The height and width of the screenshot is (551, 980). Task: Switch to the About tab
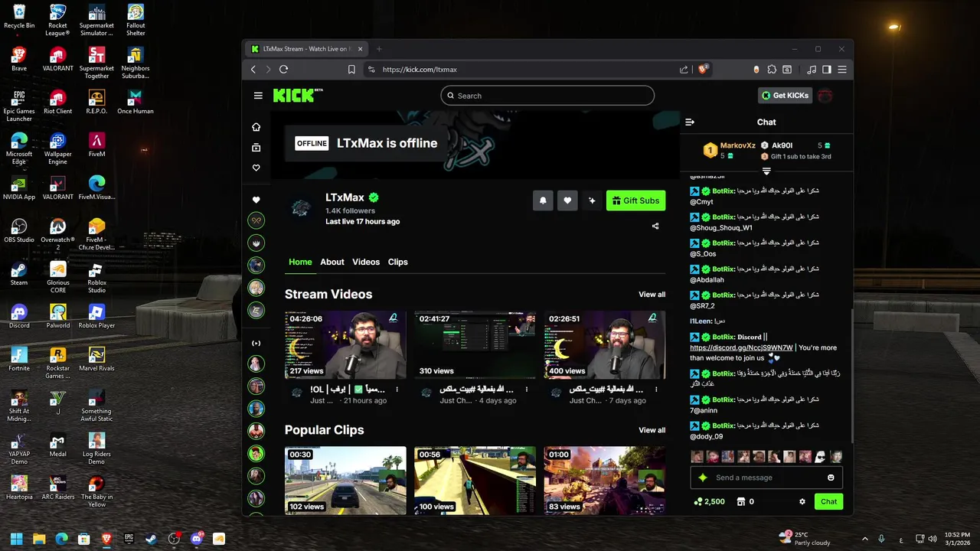pyautogui.click(x=332, y=262)
